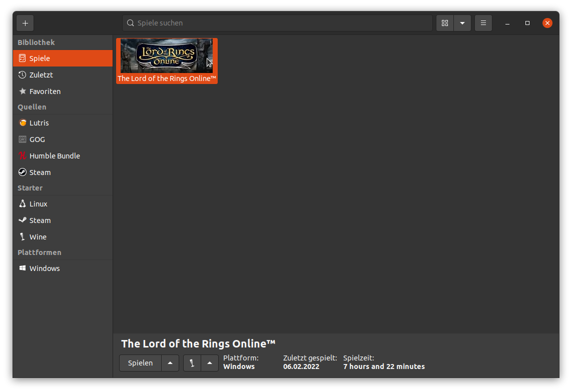Open Favoriten in the sidebar
Viewport: 572px width, 392px height.
[x=45, y=91]
